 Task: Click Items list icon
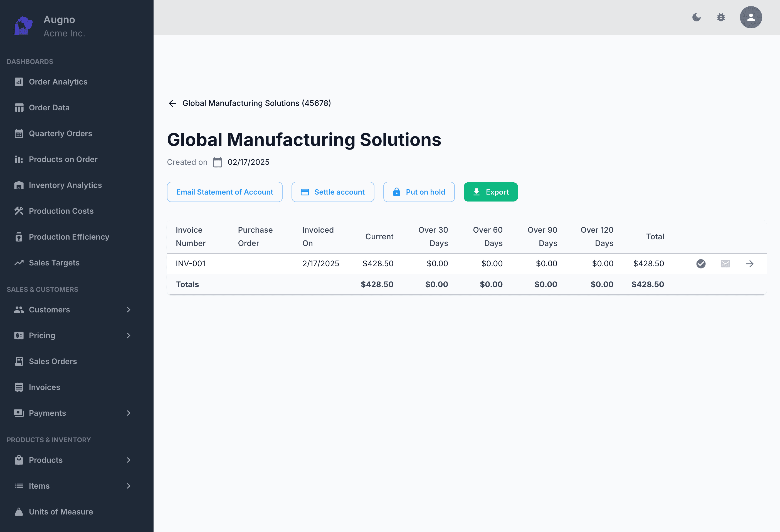tap(19, 486)
